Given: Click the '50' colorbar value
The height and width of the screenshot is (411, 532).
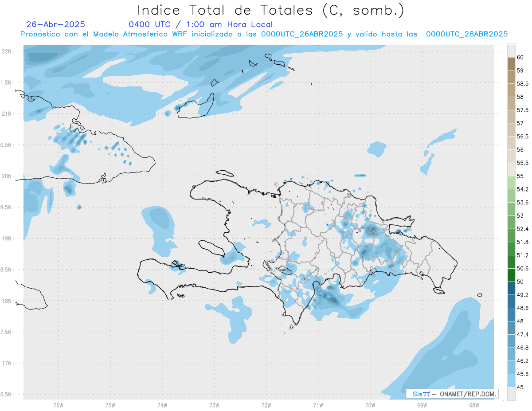Looking at the screenshot, I should coord(520,282).
